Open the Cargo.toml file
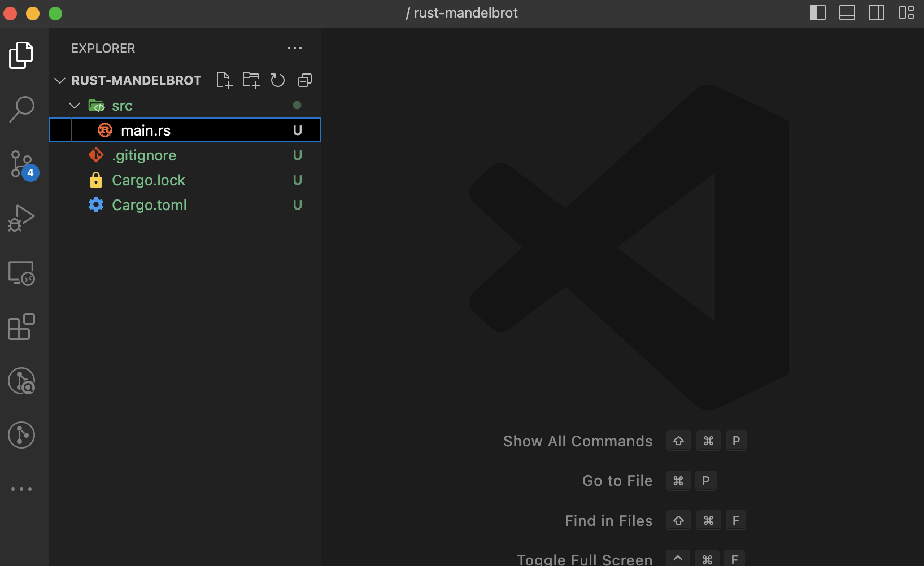The image size is (924, 566). (x=184, y=205)
